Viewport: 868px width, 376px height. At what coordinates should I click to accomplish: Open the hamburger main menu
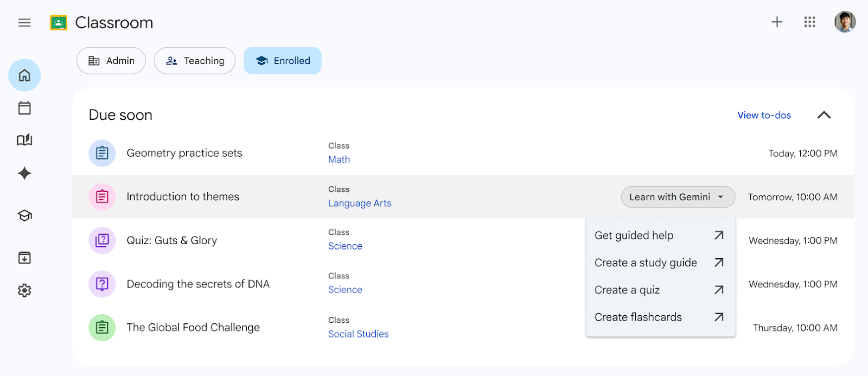(x=24, y=23)
